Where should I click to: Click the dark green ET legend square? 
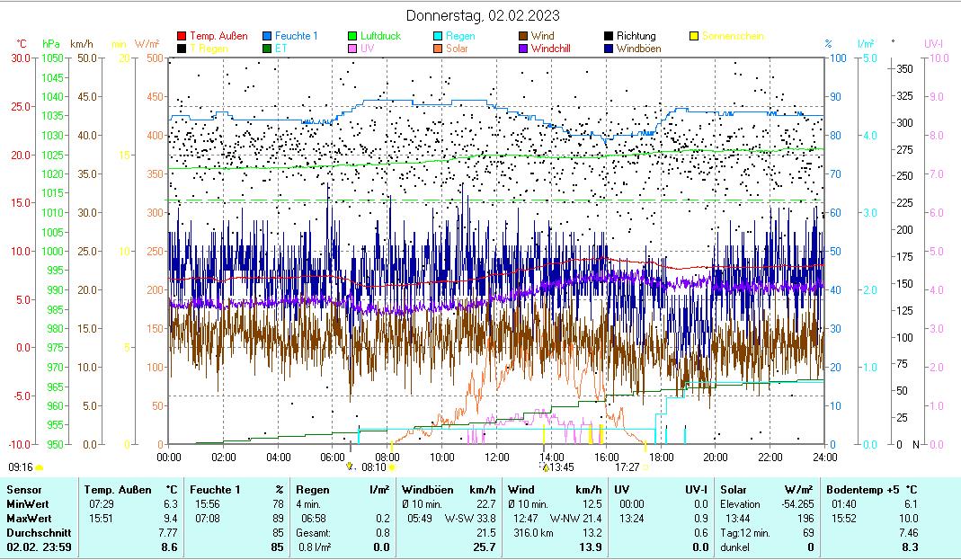(267, 49)
